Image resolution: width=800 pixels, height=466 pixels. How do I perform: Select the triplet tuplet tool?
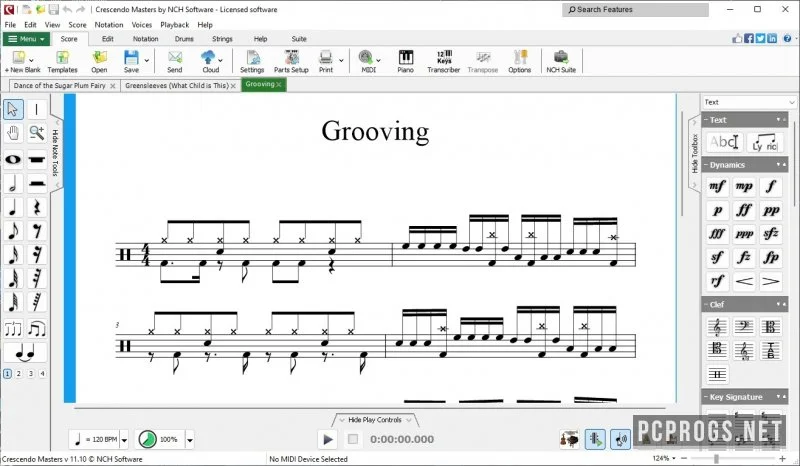13,329
